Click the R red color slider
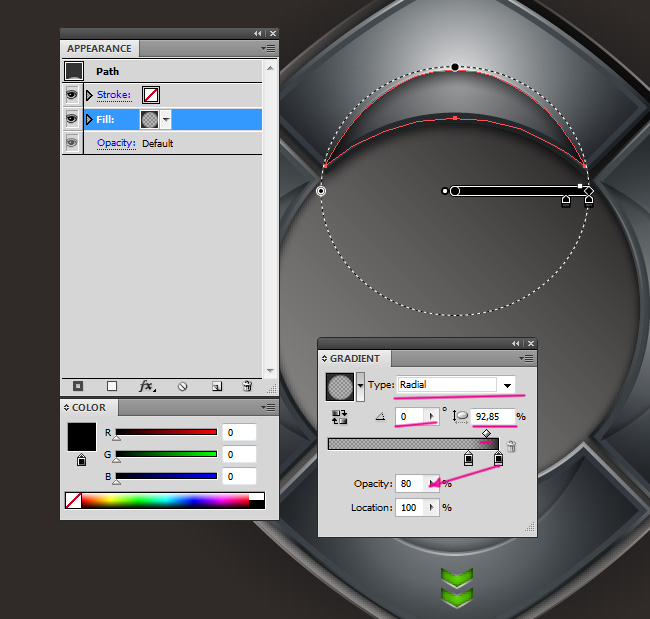 pyautogui.click(x=166, y=432)
